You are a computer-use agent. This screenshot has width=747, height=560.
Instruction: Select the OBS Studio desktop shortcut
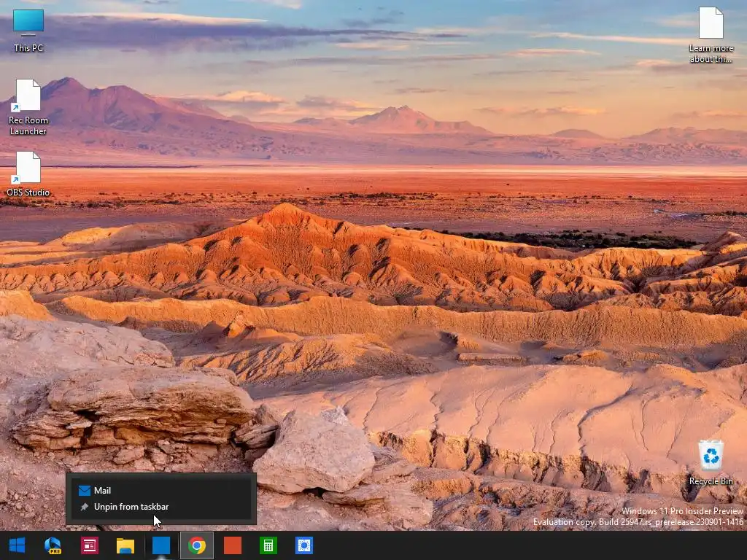(28, 174)
